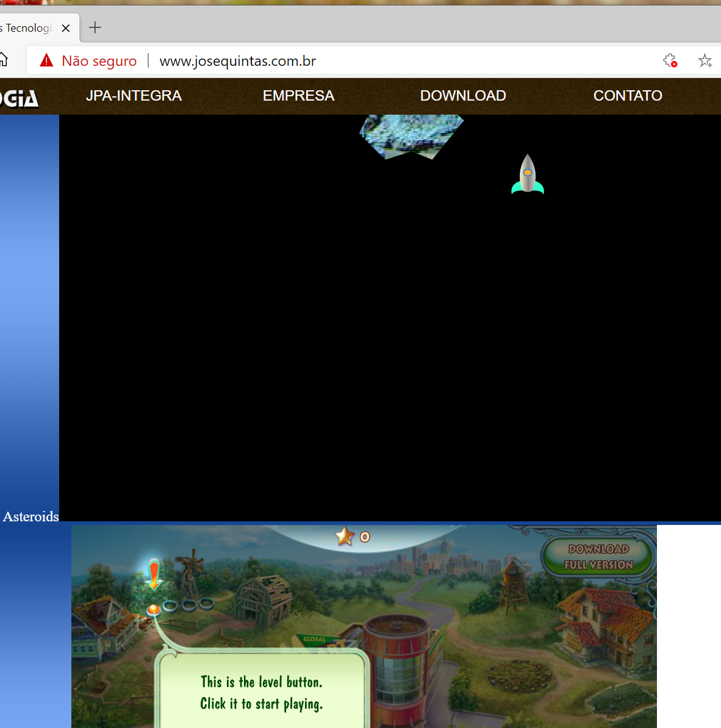Click the red cylindrical tower building

(396, 671)
